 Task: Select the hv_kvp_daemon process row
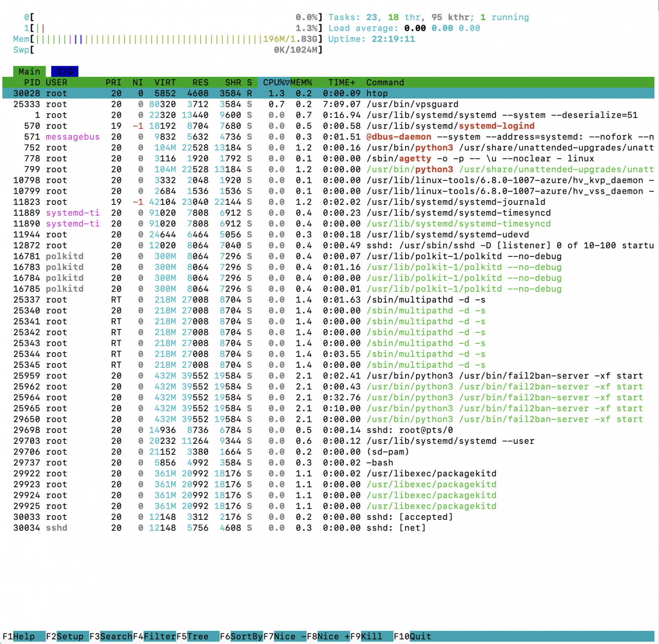[328, 180]
